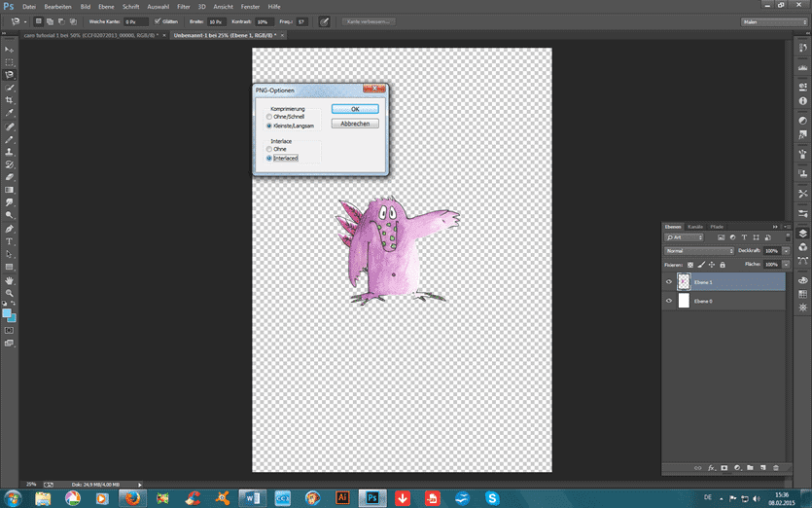Filter layers by text type icon
Screen dimensions: 812x508
[744, 237]
